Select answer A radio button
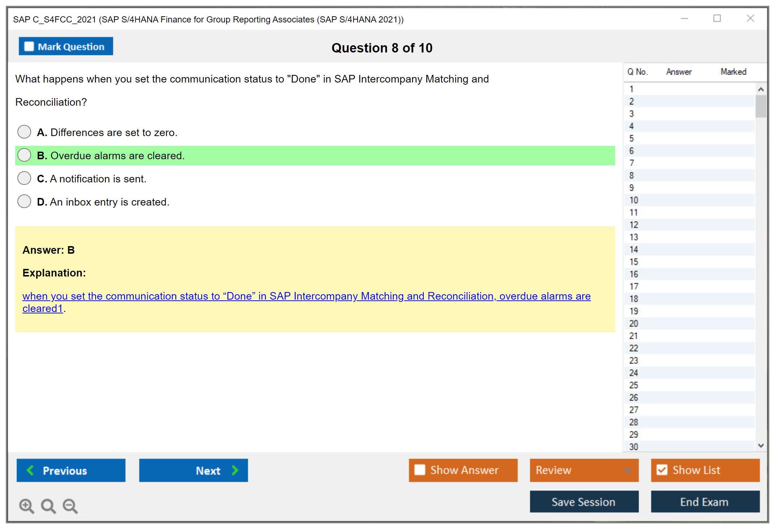Screen dimensions: 778x532 24,132
